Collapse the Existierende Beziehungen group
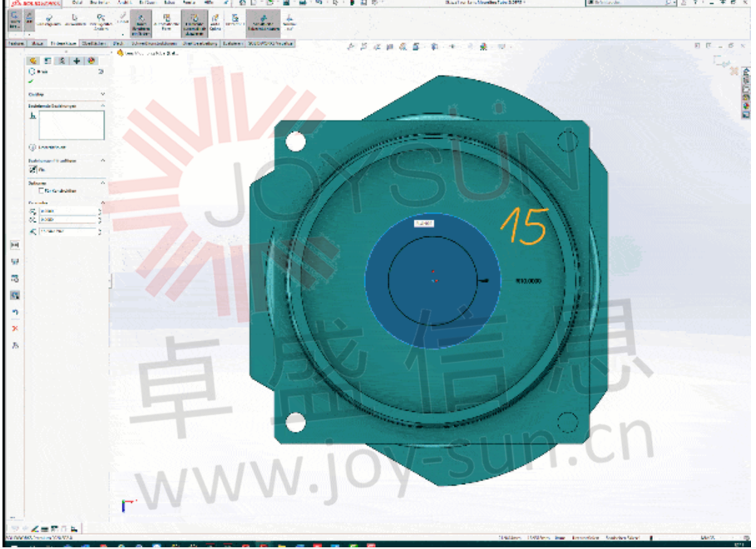This screenshot has width=756, height=549. click(103, 106)
